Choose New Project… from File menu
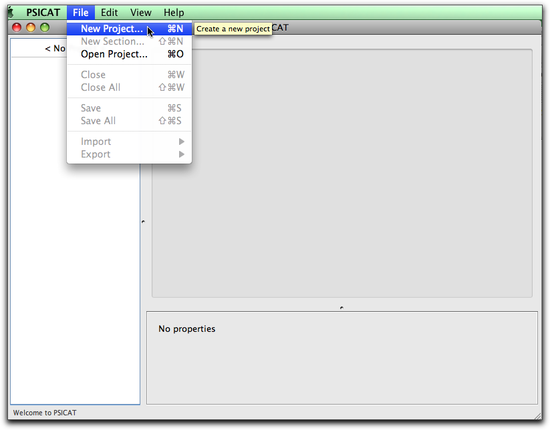Viewport: 550px width, 430px height. click(129, 29)
